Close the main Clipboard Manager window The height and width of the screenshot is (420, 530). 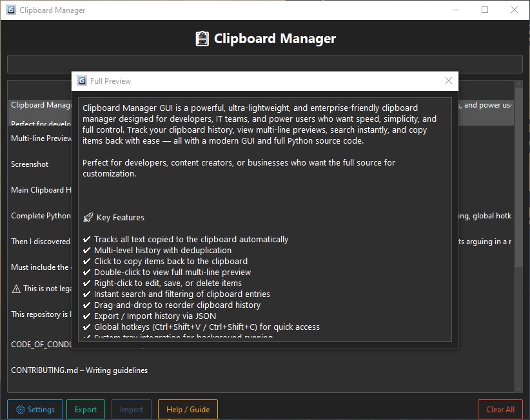[x=514, y=10]
